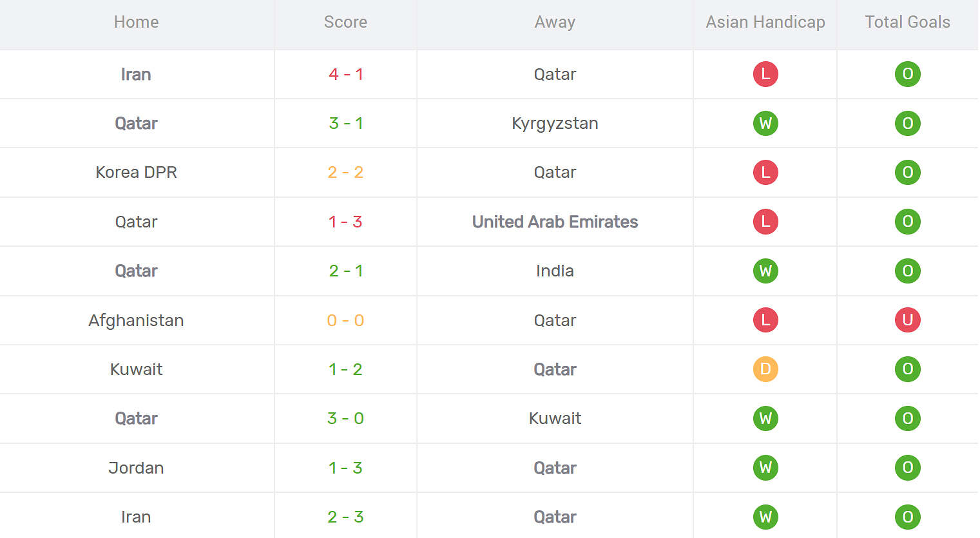Viewport: 980px width, 538px height.
Task: Click the red U total goals badge
Action: click(x=907, y=320)
